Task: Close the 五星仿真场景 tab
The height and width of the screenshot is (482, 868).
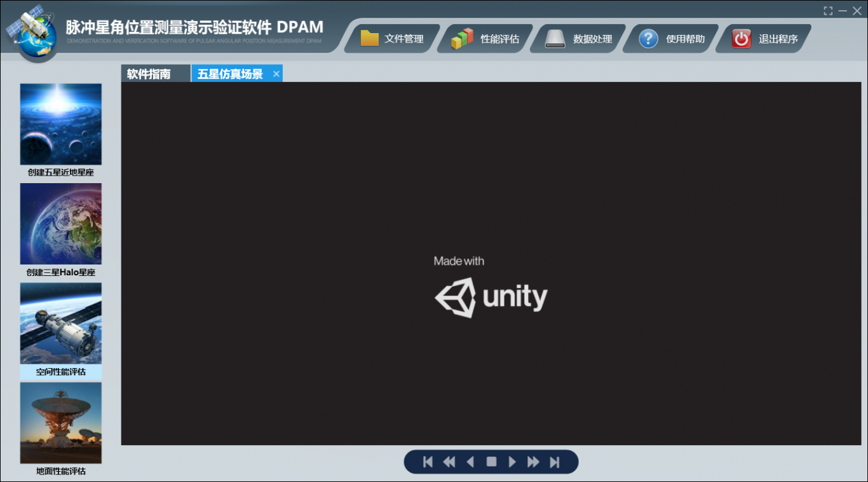Action: (x=276, y=74)
